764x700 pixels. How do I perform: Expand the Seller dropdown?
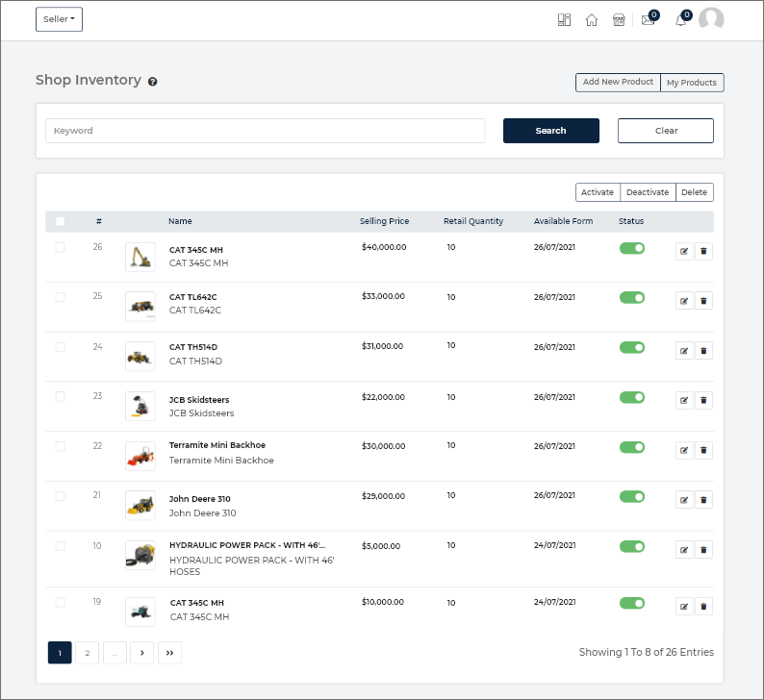pos(59,19)
